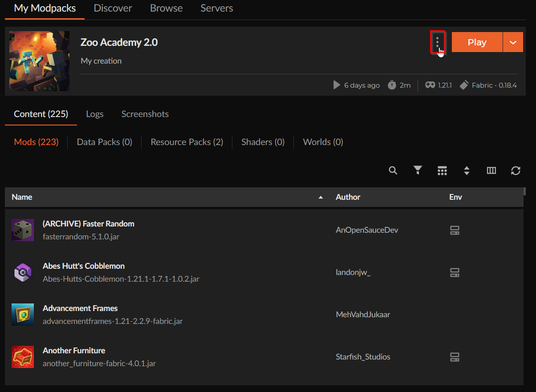
Task: Click the Abes Hutt's Cobblemon mod icon
Action: click(x=22, y=272)
